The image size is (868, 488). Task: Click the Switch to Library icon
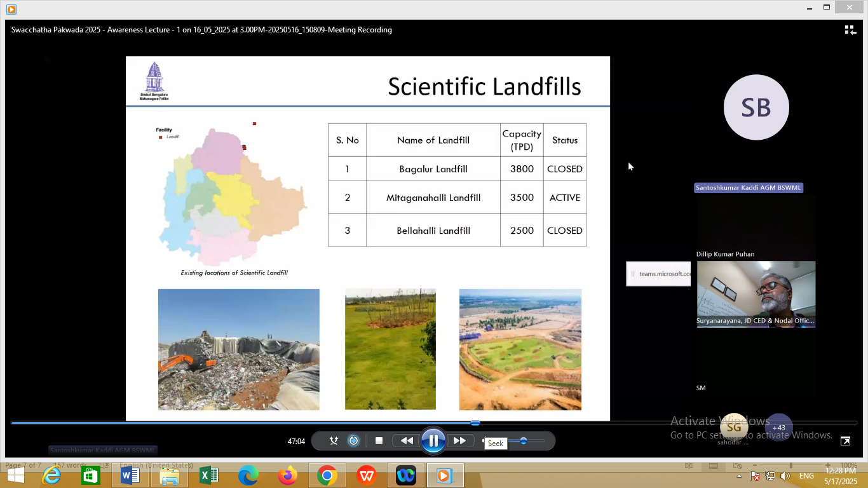pos(850,30)
